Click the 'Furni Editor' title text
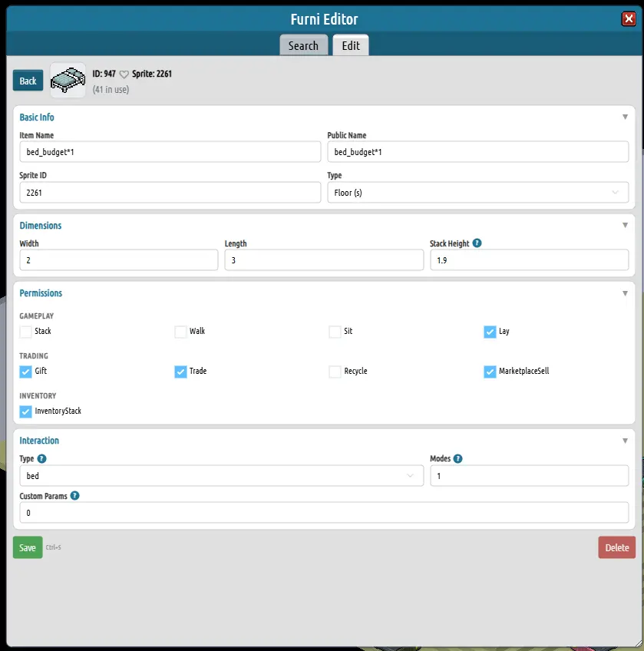 click(324, 19)
